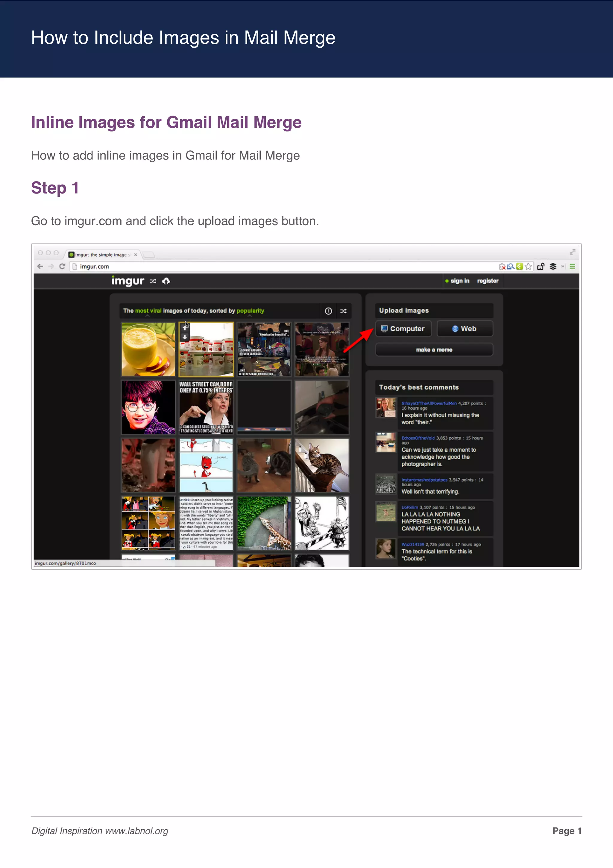Image resolution: width=613 pixels, height=868 pixels.
Task: Click the 'Today's best comments' heading
Action: coord(419,387)
